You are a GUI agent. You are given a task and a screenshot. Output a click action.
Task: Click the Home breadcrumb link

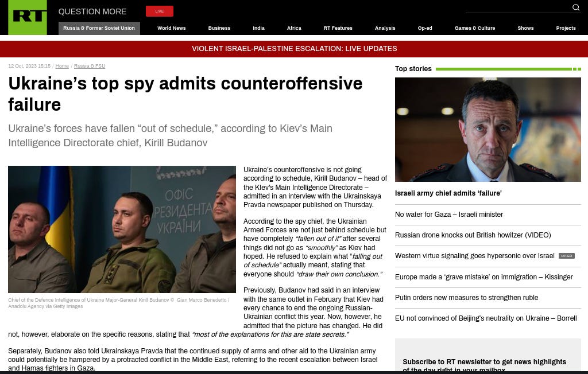62,66
